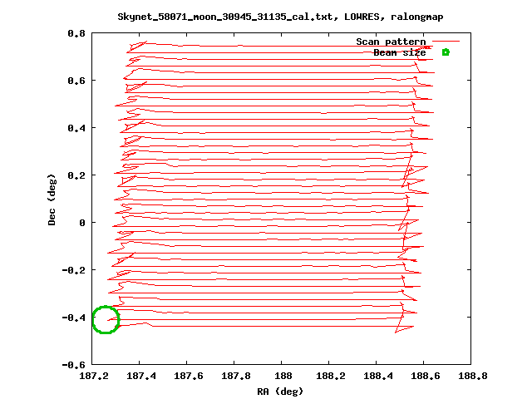Select the 'Beam size' legend label
This screenshot has width=532, height=399.
(x=400, y=52)
